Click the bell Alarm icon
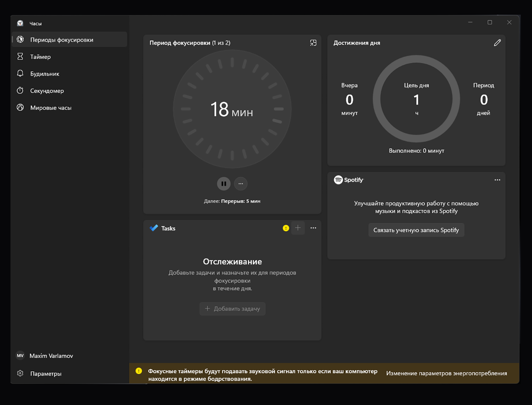532x405 pixels. 20,73
